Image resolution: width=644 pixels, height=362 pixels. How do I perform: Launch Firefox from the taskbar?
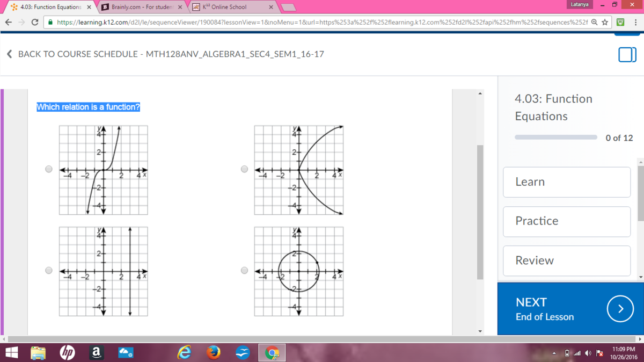pyautogui.click(x=214, y=353)
